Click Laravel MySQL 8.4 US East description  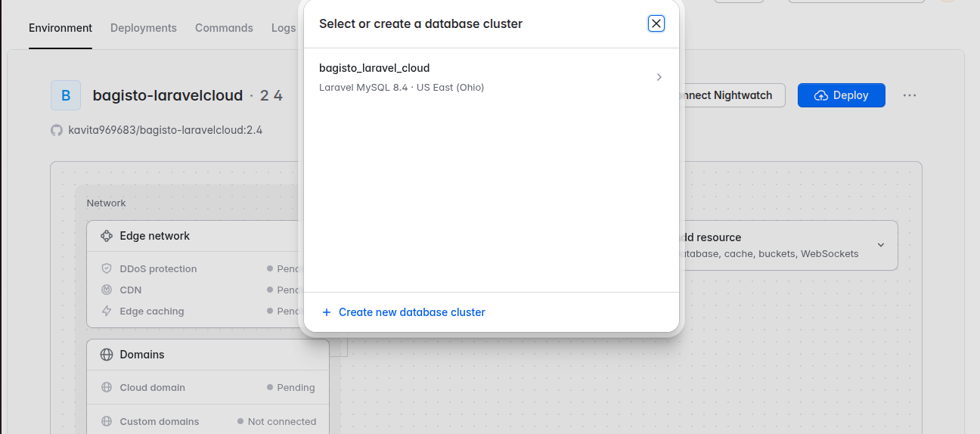402,87
